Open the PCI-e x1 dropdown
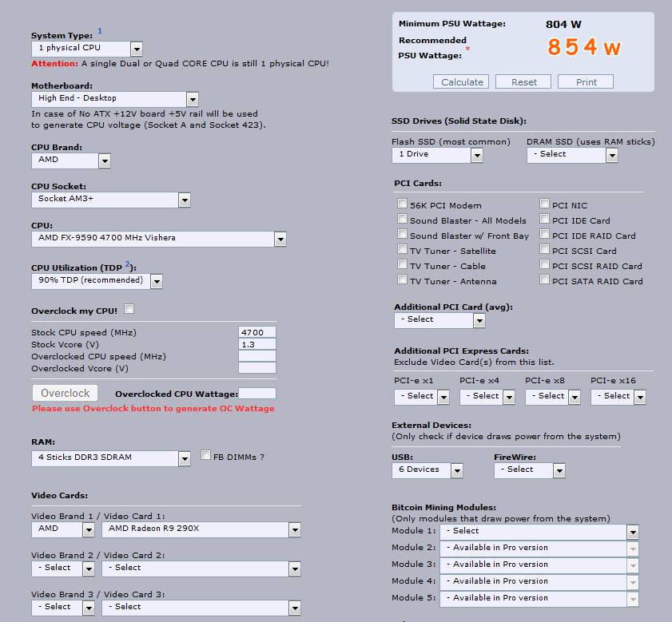This screenshot has width=672, height=622. (x=422, y=397)
